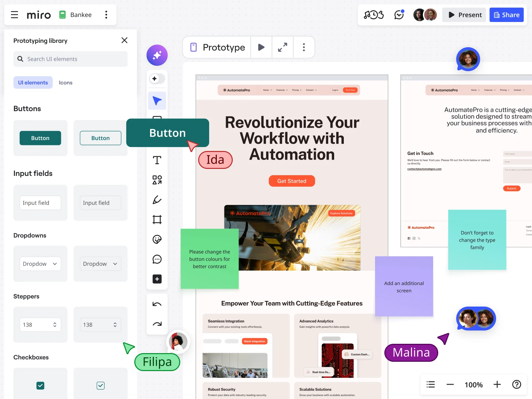
Task: Click the miro logo
Action: (39, 15)
